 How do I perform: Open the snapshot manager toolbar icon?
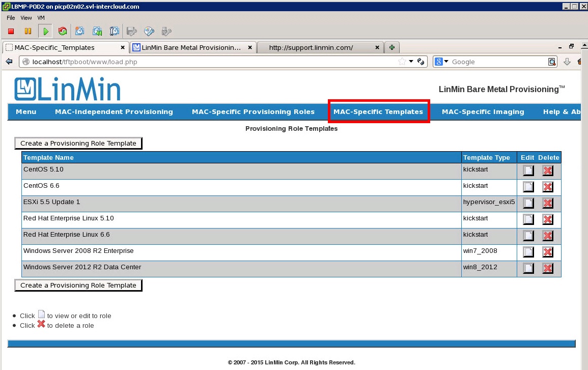coord(115,32)
